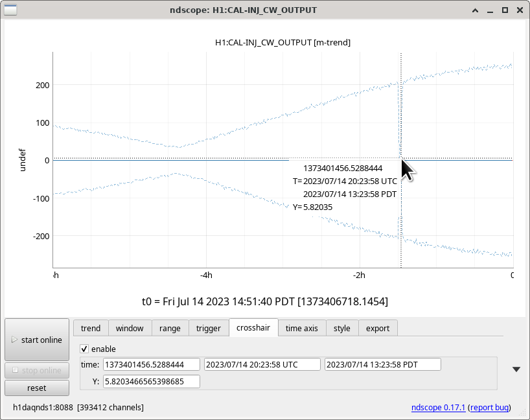Click the UTC time input field
The height and width of the screenshot is (420, 530).
coord(262,364)
